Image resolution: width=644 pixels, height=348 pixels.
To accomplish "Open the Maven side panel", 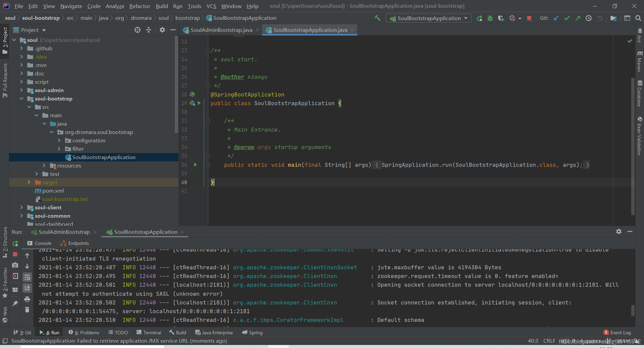I will pyautogui.click(x=640, y=61).
